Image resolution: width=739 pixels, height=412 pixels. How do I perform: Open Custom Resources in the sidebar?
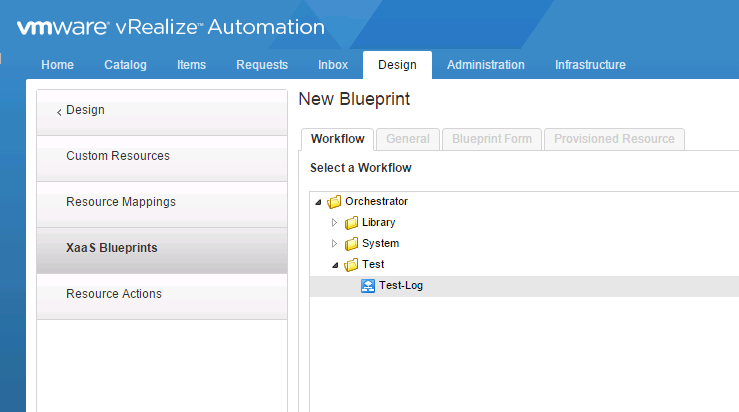(x=162, y=158)
